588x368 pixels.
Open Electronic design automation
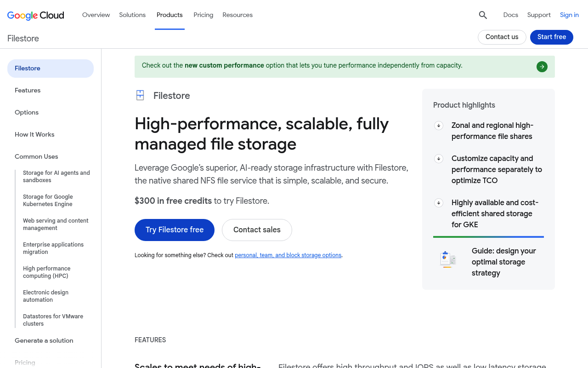45,296
